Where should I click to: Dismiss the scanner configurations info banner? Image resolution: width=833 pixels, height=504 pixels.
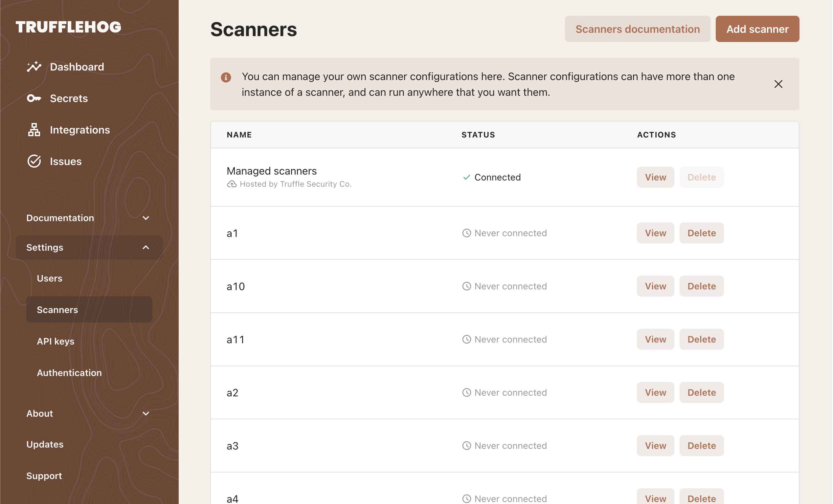778,84
